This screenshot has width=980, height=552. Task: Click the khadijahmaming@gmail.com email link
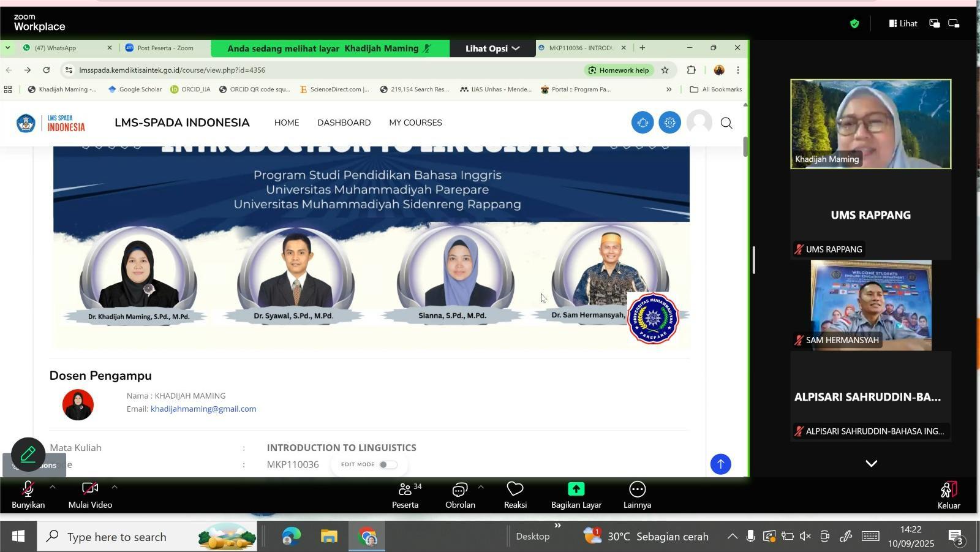click(x=203, y=409)
